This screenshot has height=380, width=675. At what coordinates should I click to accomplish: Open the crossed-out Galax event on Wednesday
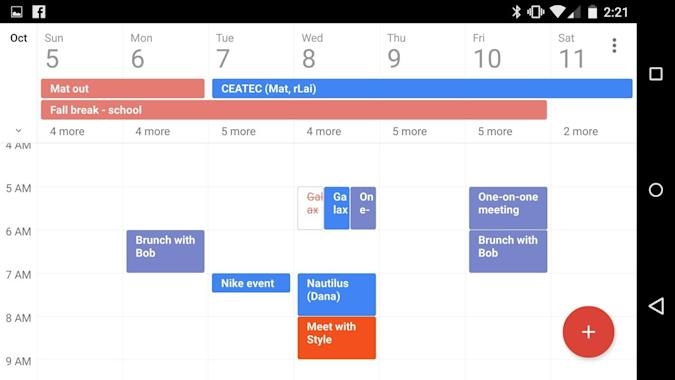point(310,208)
